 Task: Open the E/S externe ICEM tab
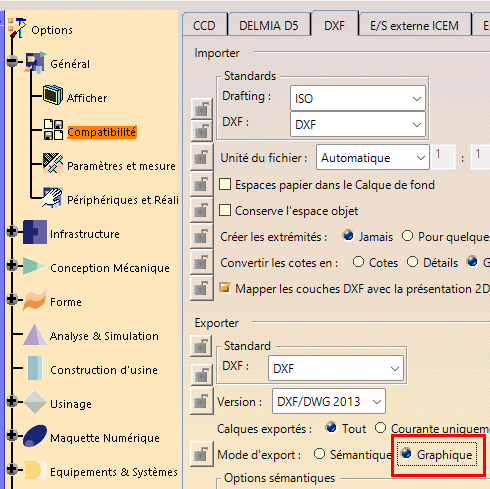(414, 25)
